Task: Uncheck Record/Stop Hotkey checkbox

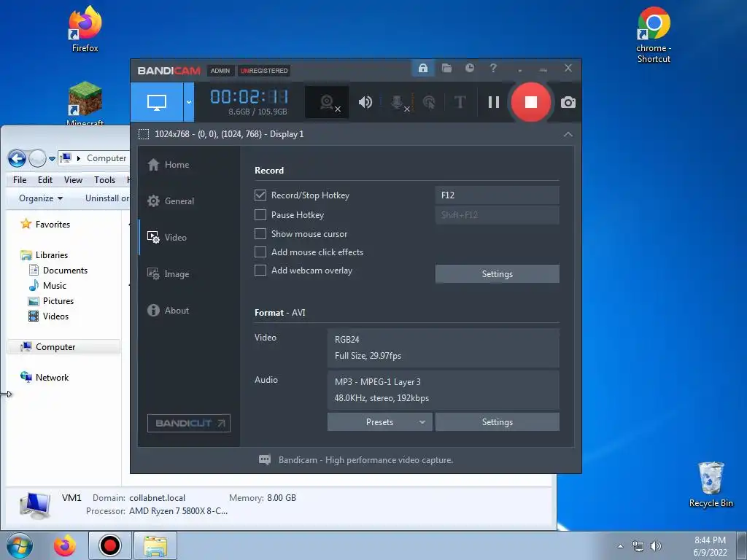Action: point(260,195)
